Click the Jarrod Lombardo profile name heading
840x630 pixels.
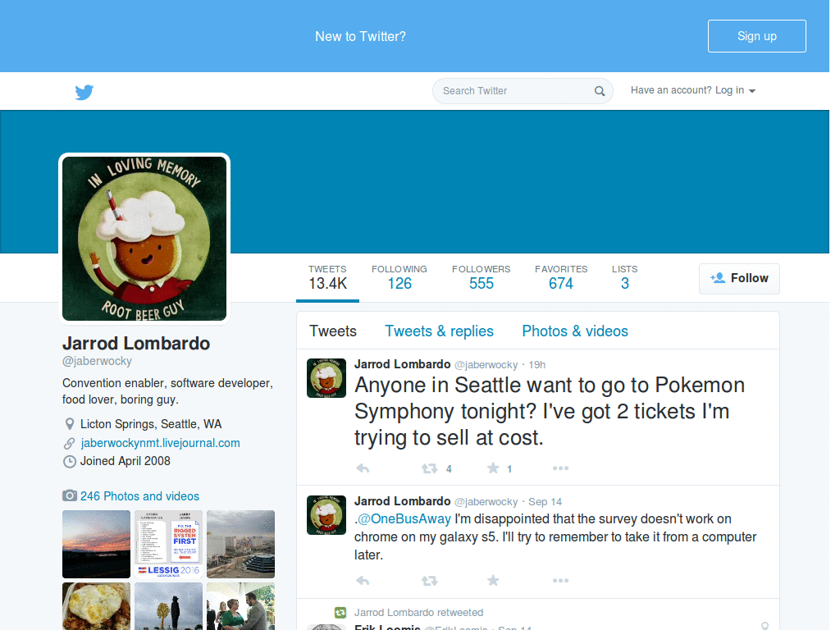coord(136,344)
